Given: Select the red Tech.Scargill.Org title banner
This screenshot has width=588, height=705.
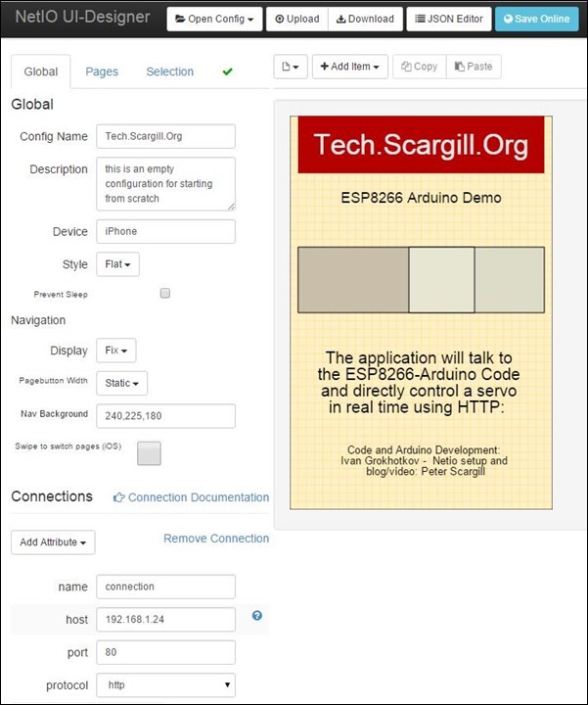Looking at the screenshot, I should tap(421, 145).
